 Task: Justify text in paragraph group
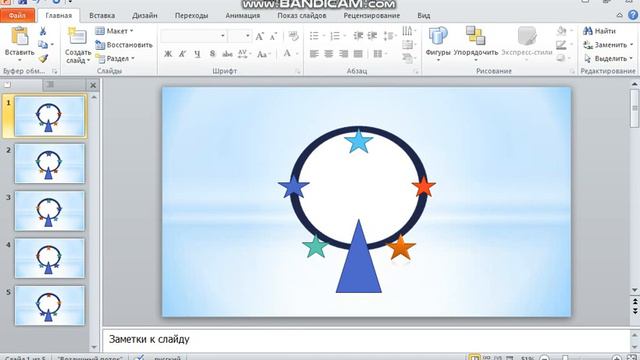tap(358, 53)
